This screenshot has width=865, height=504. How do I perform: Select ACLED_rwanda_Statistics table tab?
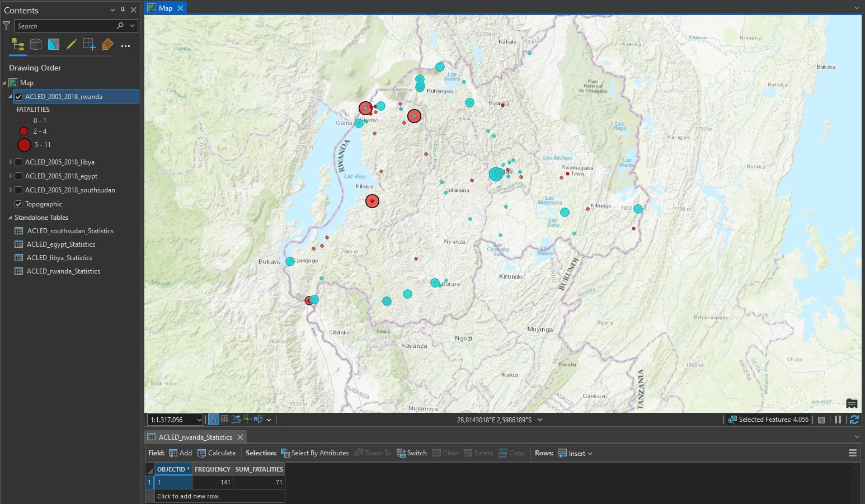195,437
